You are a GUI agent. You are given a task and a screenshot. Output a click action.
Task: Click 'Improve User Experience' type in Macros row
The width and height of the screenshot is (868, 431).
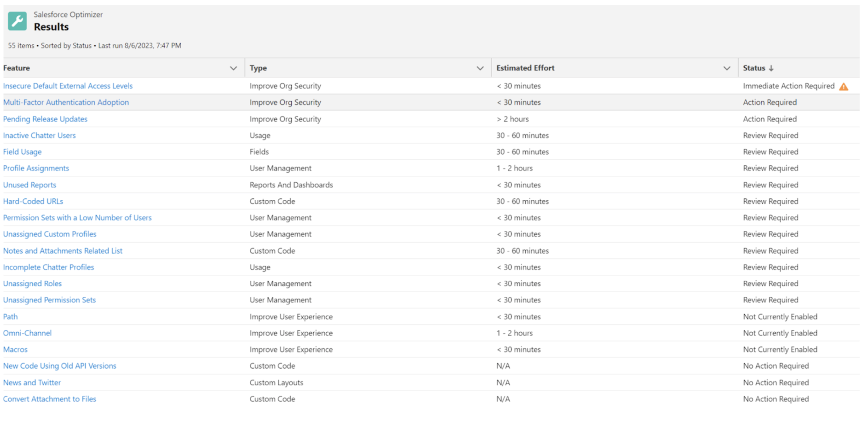click(x=291, y=349)
